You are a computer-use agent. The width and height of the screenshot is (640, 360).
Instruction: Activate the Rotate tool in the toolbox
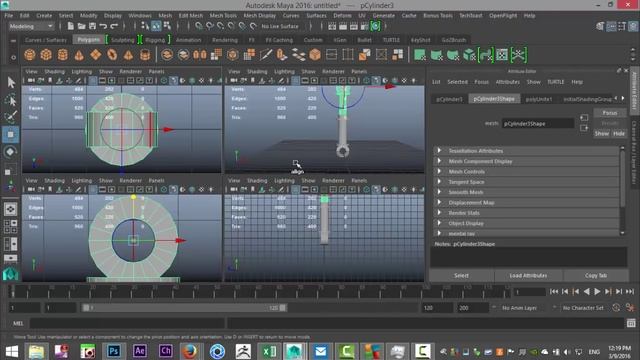click(11, 152)
